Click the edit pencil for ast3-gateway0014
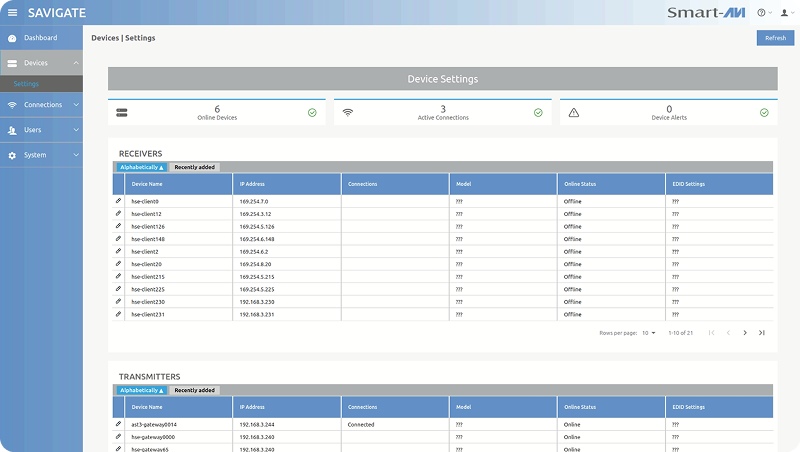800x452 pixels. 118,424
